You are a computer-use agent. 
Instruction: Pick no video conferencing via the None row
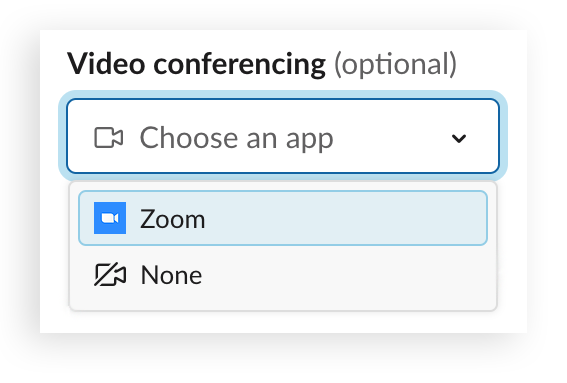pos(283,275)
